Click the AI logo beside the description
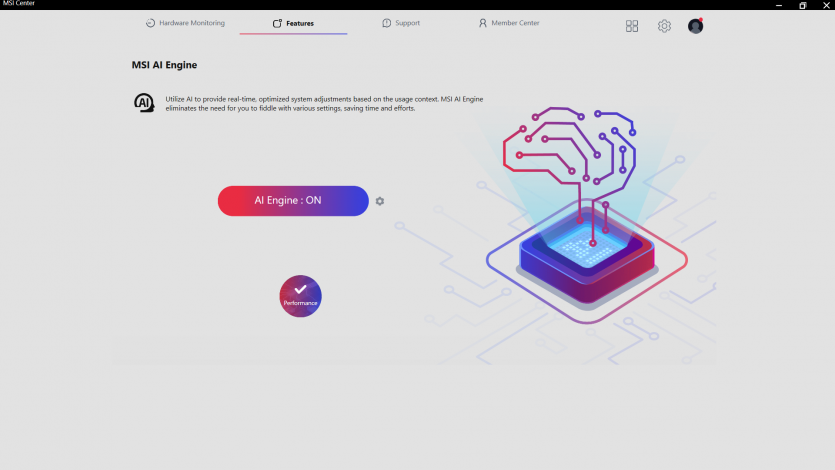Screen dimensions: 835x470 144,103
